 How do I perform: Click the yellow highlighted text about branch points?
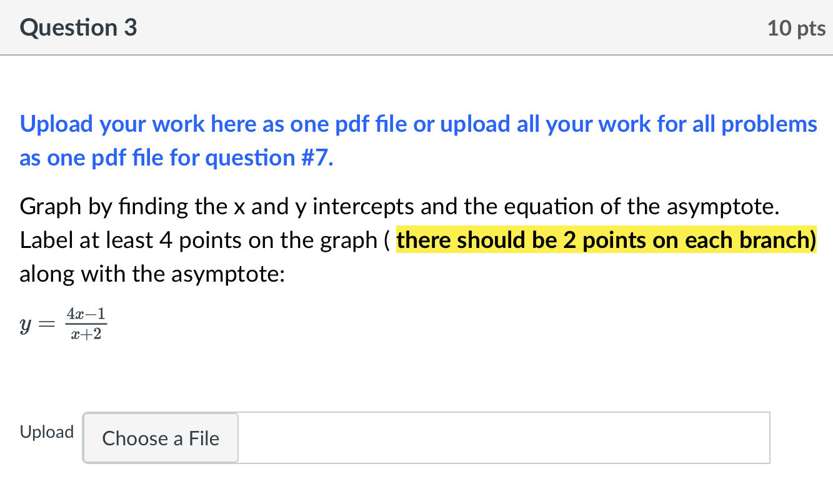tap(606, 240)
